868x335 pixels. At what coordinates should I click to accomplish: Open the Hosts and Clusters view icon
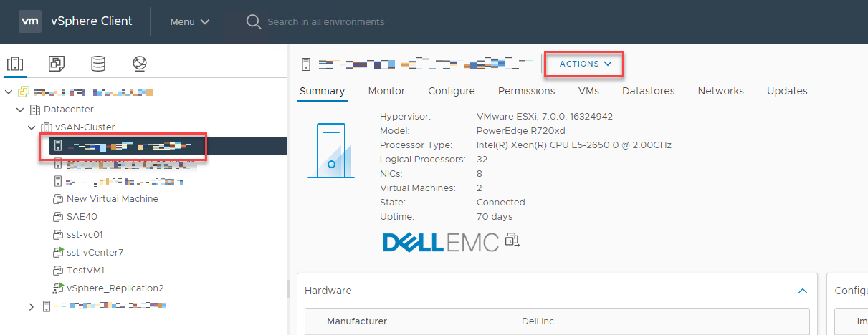pos(15,64)
